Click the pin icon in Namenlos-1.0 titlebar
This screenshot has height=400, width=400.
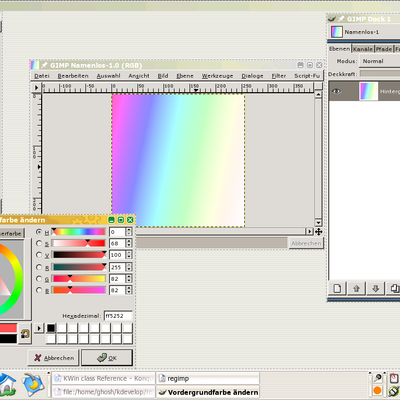44,65
